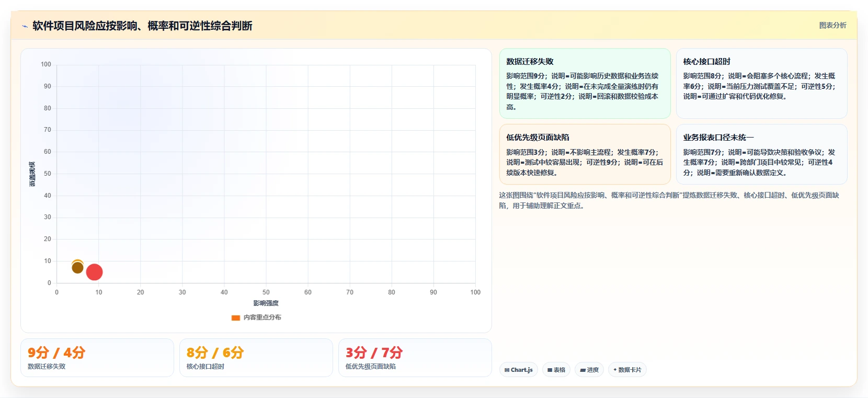
Task: Open the 数据迁移失败 risk card
Action: 585,84
